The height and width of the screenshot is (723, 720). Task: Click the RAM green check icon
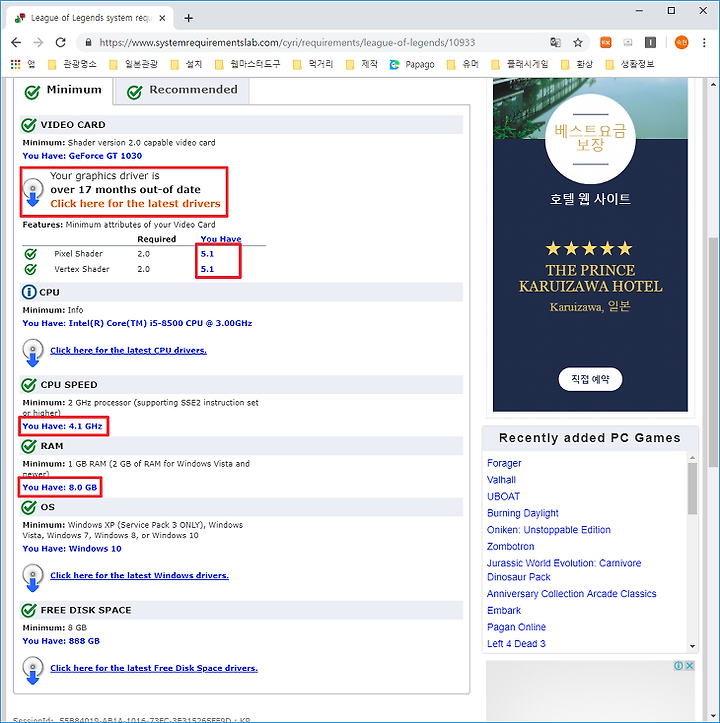pyautogui.click(x=29, y=446)
